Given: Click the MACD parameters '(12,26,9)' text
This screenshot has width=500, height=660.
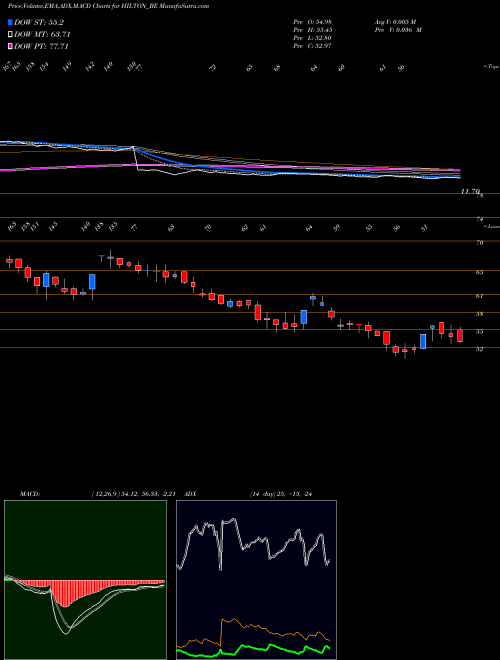Looking at the screenshot, I should [108, 494].
